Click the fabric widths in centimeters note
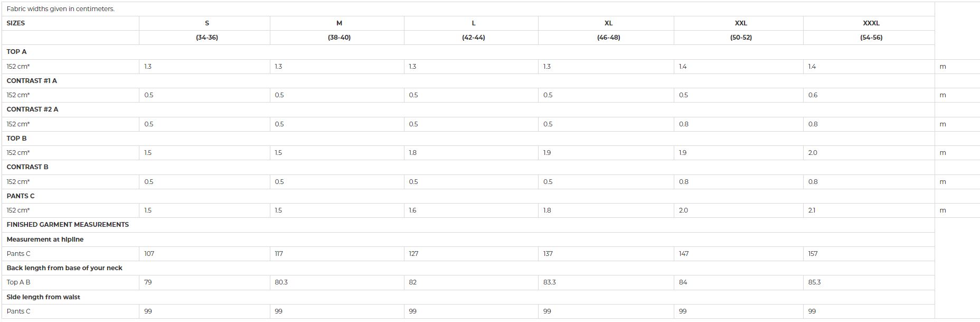Viewport: 980px width, 322px height. pyautogui.click(x=60, y=9)
